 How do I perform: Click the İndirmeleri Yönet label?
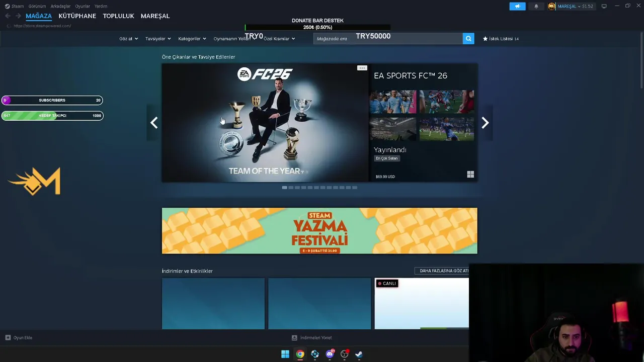tap(316, 338)
